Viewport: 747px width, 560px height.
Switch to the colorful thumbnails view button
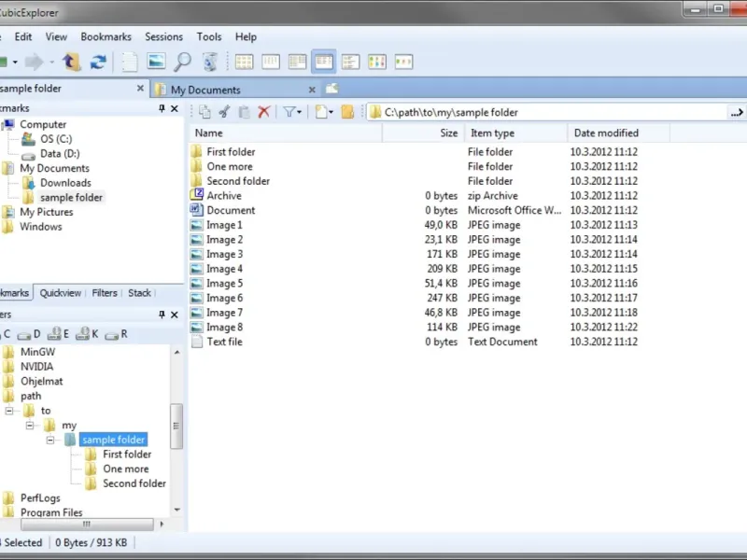pyautogui.click(x=377, y=63)
